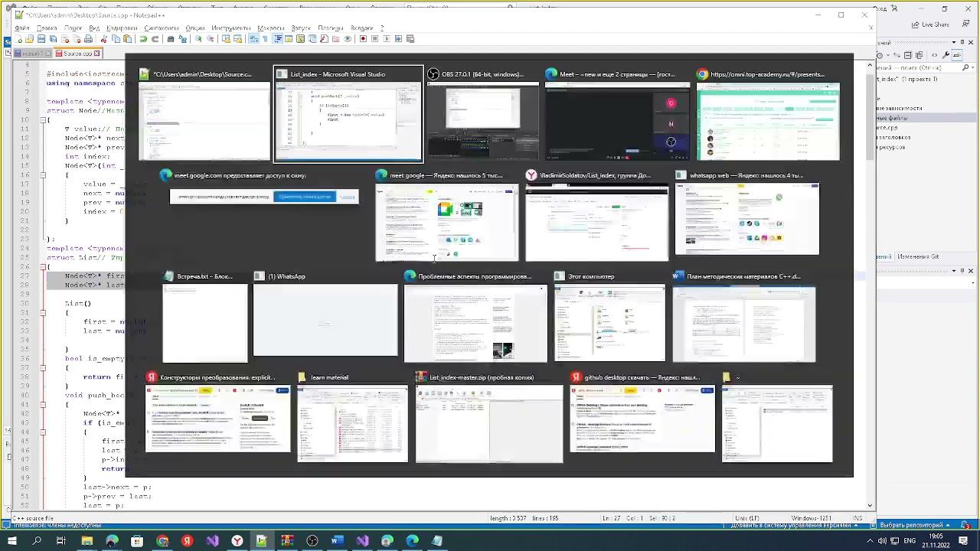Open File Explorer from the taskbar
This screenshot has height=551, width=980.
point(87,541)
